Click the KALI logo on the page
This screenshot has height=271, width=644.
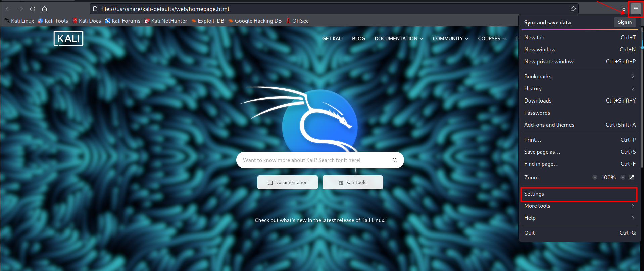pyautogui.click(x=68, y=38)
